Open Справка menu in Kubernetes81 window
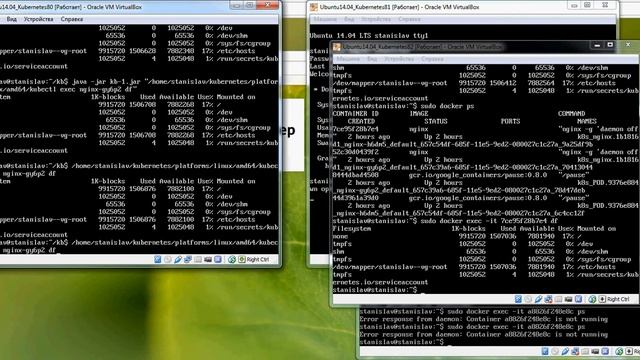The height and width of the screenshot is (360, 640). pyautogui.click(x=409, y=19)
